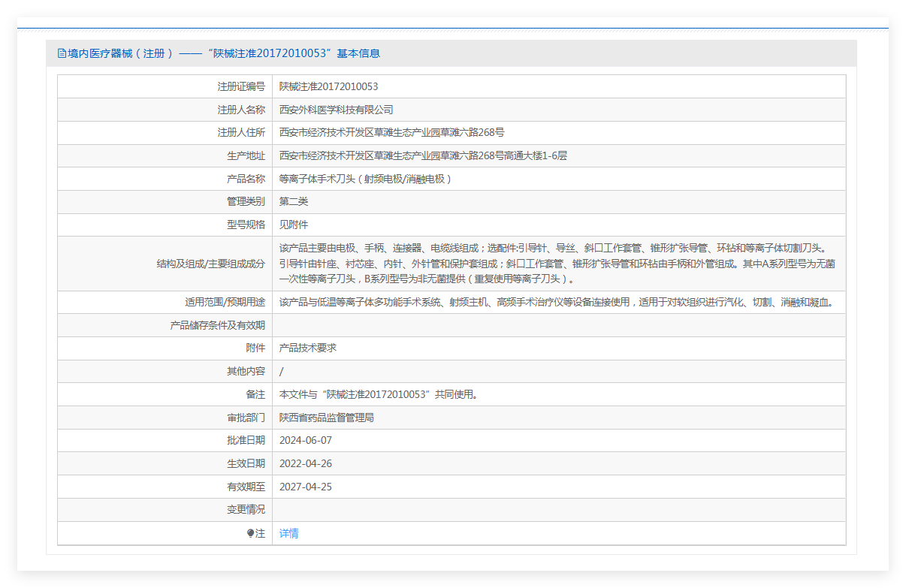Click the 型号规格 label
Viewport: 906px width, 588px height.
(246, 225)
